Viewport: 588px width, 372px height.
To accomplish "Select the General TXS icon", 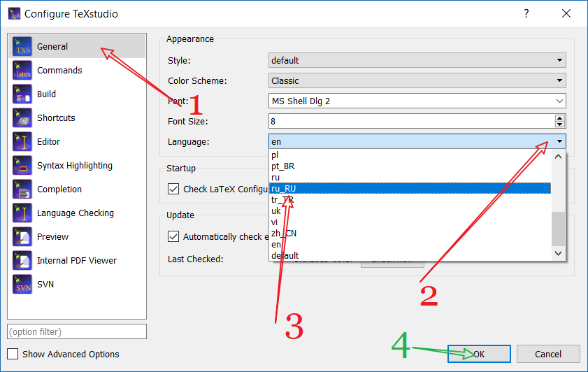I will (x=22, y=46).
